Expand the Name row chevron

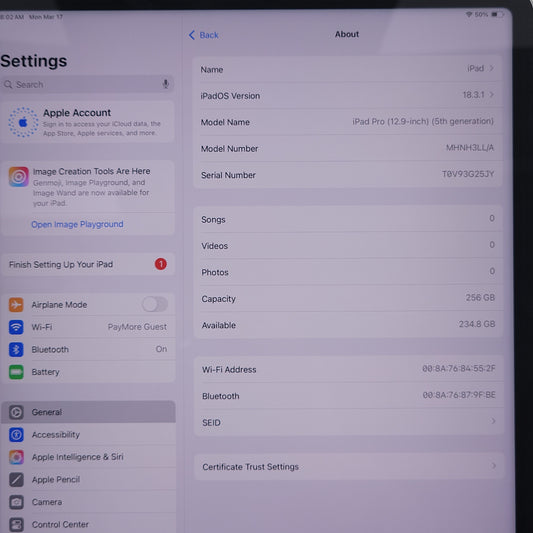(x=492, y=68)
